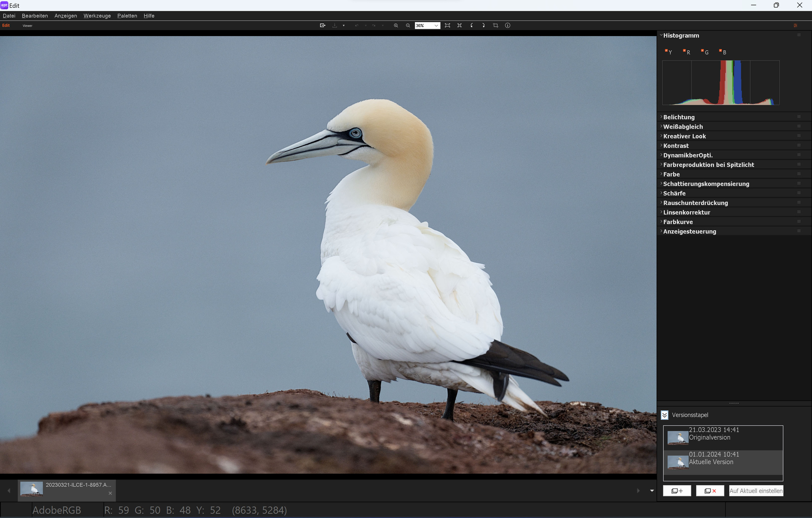Click the zoom in magnifier icon
This screenshot has width=812, height=518.
(x=396, y=26)
